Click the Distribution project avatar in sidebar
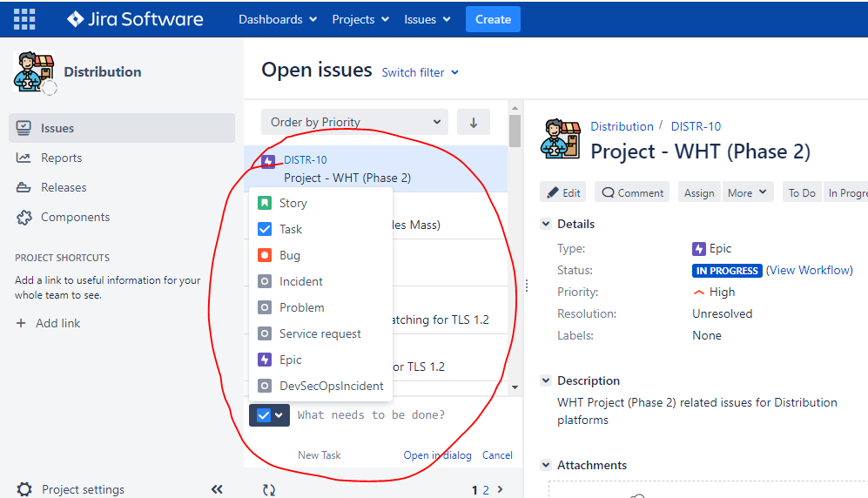The height and width of the screenshot is (498, 868). point(34,72)
